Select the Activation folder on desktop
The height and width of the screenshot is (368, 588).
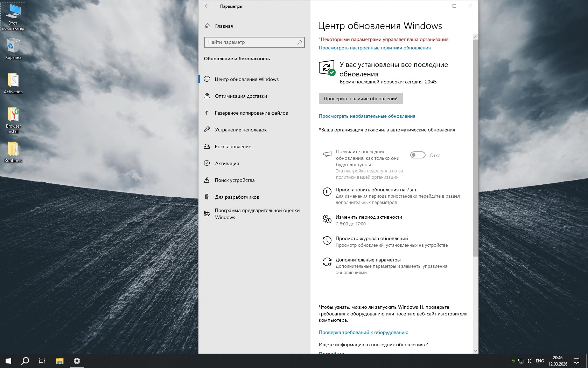[13, 83]
